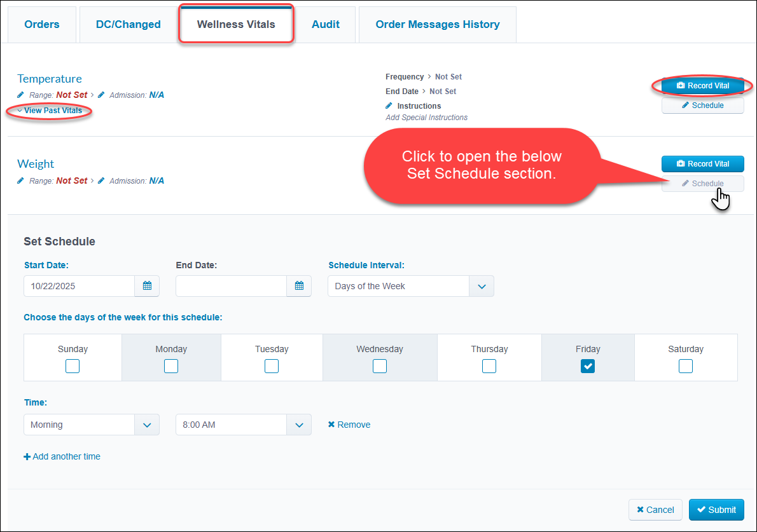Open the Orders tab

42,25
